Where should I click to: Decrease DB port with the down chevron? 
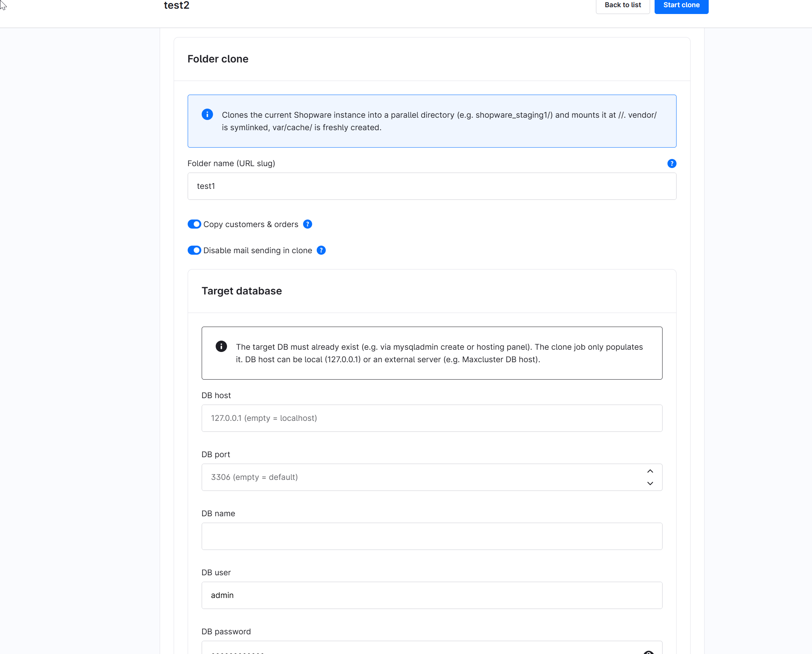(650, 483)
